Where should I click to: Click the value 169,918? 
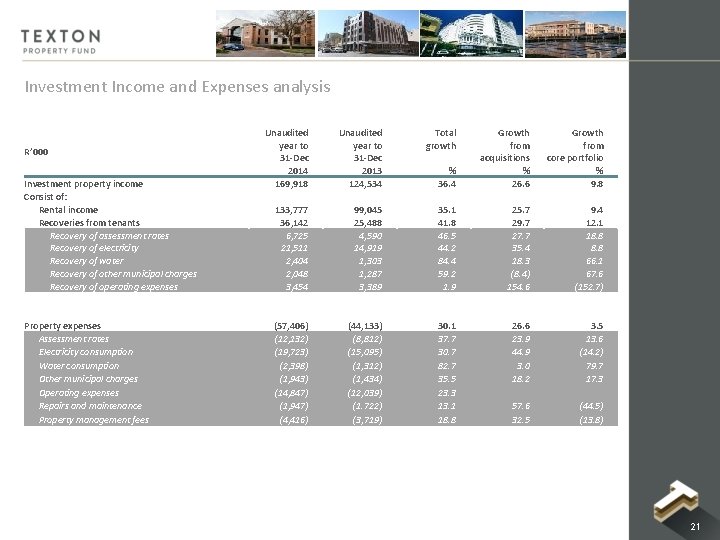point(291,184)
